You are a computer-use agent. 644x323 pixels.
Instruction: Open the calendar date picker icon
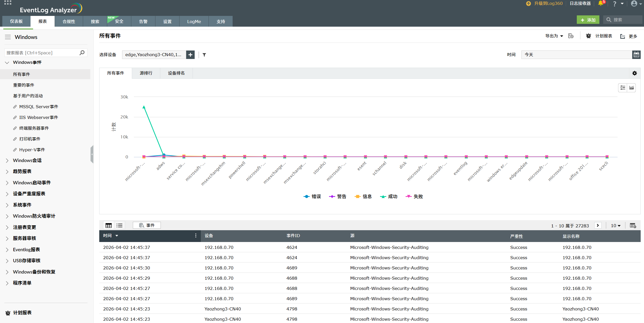[x=636, y=55]
